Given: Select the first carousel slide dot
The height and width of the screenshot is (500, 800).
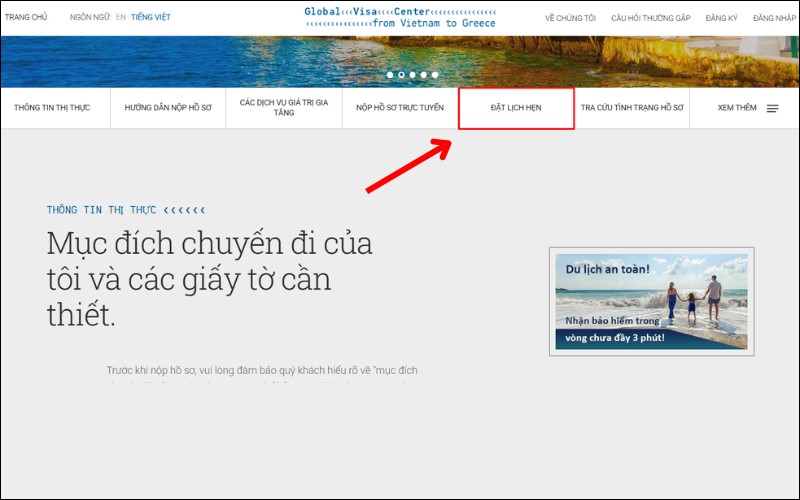Looking at the screenshot, I should click(x=390, y=74).
